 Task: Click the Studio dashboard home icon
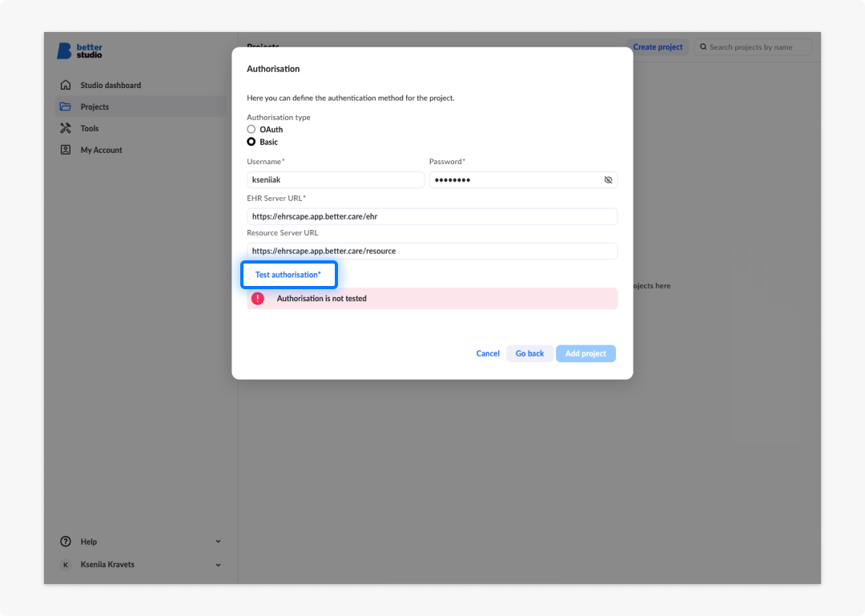coord(66,85)
